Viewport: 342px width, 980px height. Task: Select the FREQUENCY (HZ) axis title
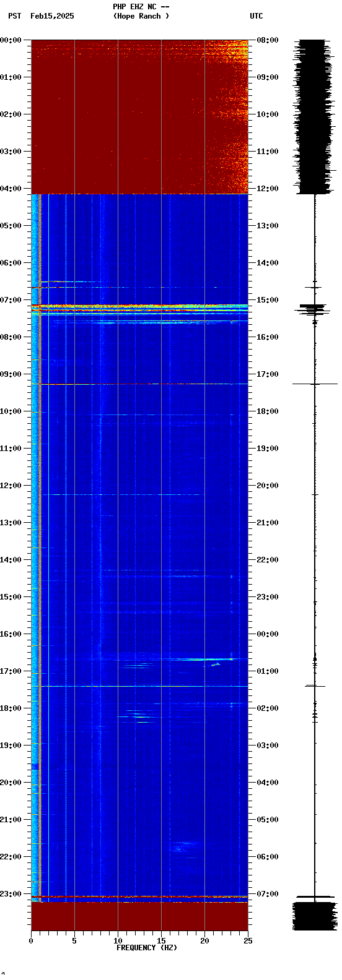pos(147,948)
